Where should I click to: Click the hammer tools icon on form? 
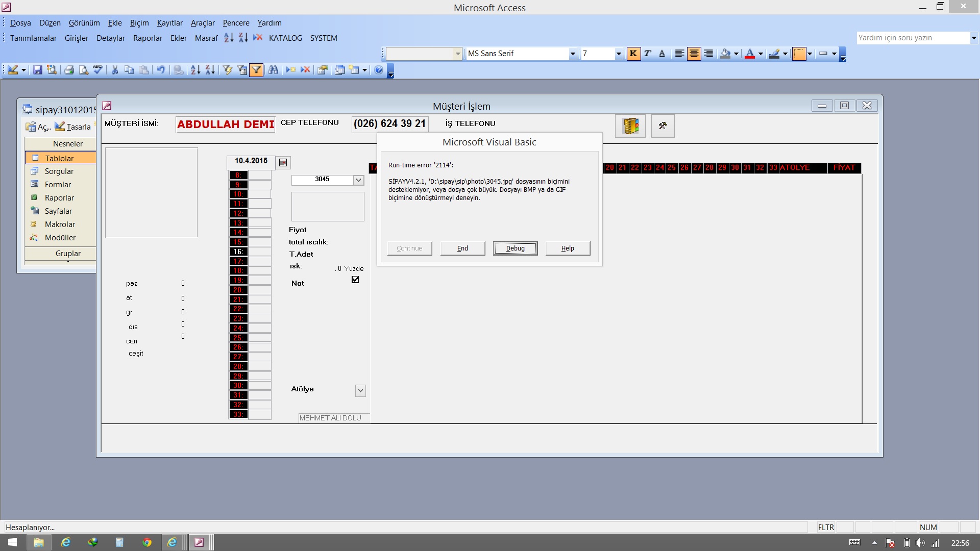pyautogui.click(x=663, y=126)
